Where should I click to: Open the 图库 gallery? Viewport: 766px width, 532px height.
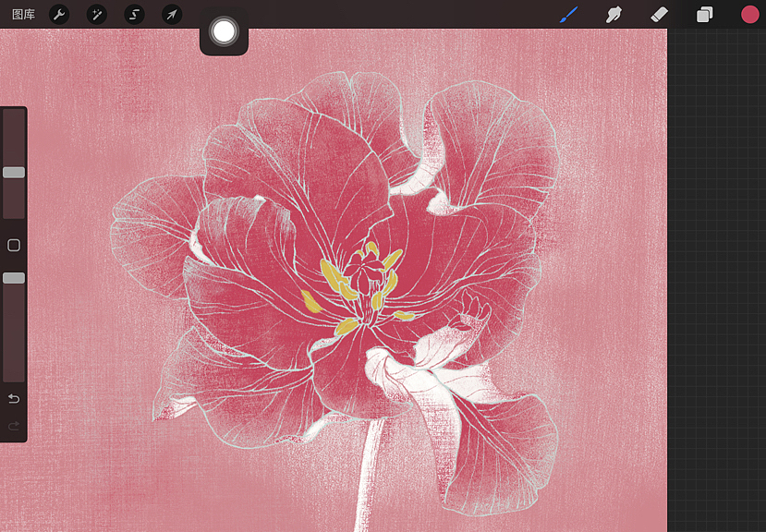23,15
